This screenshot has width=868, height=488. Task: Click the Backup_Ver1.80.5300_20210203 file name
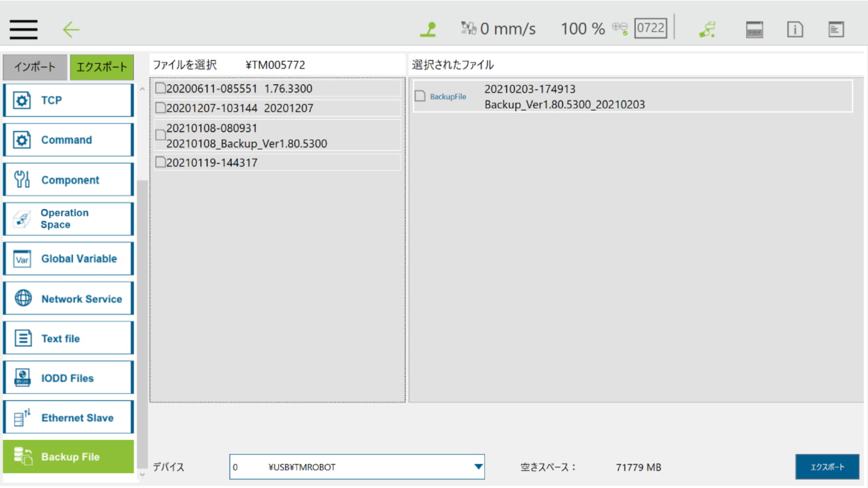point(565,105)
